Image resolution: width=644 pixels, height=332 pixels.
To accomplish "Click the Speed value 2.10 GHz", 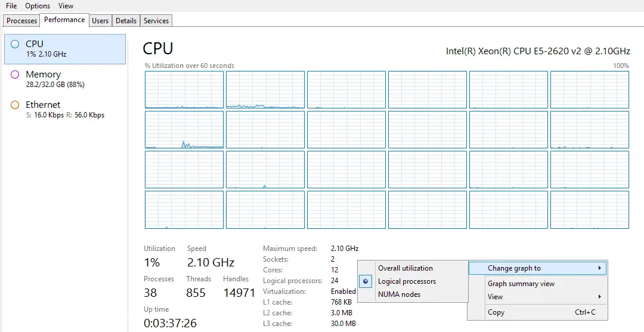I will [x=210, y=262].
